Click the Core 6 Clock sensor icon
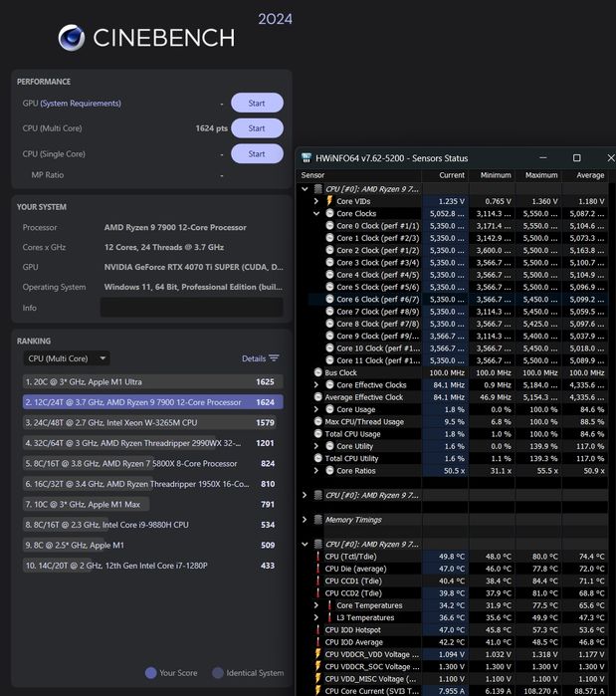Image resolution: width=616 pixels, height=696 pixels. [329, 299]
